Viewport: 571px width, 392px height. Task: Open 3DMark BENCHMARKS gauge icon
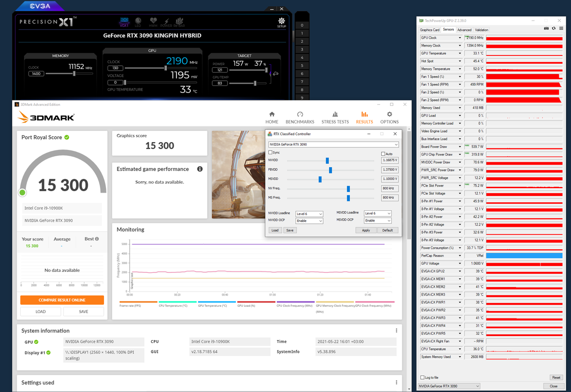pyautogui.click(x=300, y=114)
